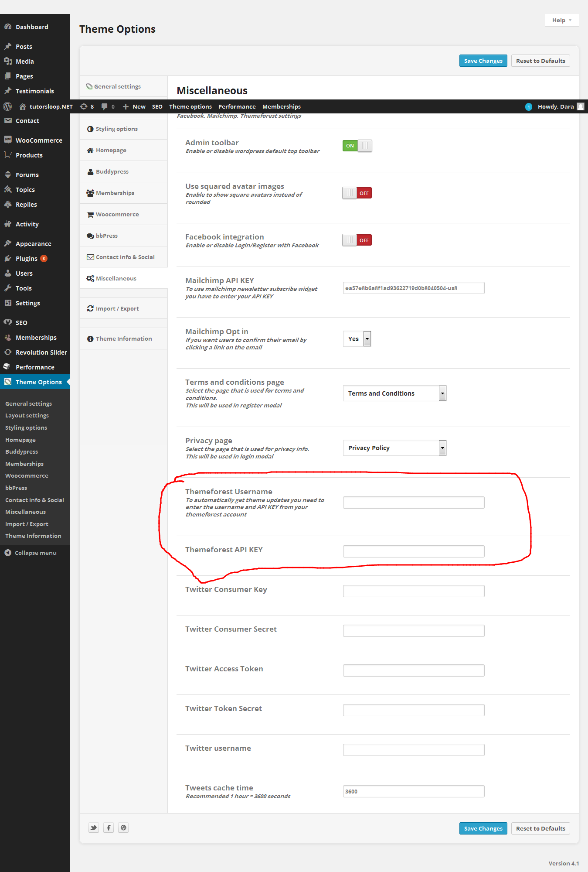The image size is (588, 872).
Task: Toggle the Admin toolbar switch off
Action: pos(357,146)
